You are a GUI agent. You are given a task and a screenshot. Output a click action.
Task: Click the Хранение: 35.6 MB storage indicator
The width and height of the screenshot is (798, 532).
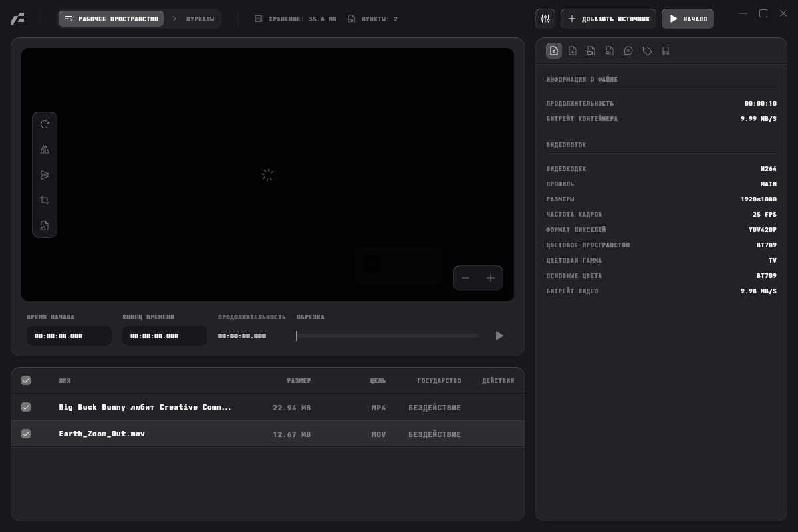[296, 19]
